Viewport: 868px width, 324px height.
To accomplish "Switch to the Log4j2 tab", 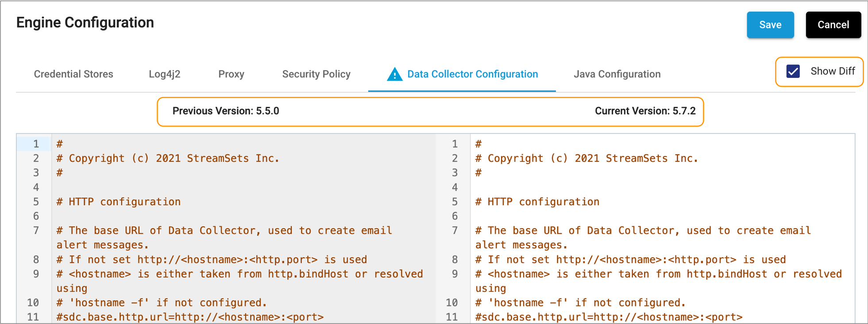I will 165,74.
